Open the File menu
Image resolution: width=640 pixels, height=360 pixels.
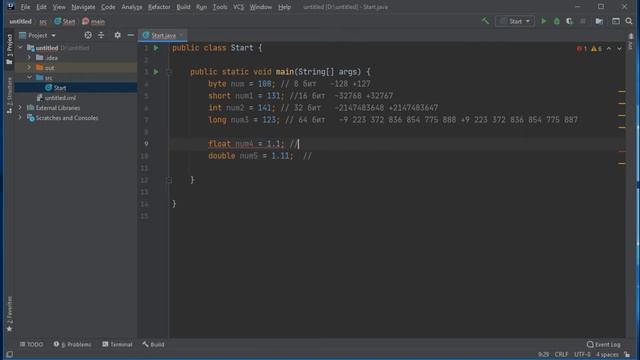(x=25, y=7)
